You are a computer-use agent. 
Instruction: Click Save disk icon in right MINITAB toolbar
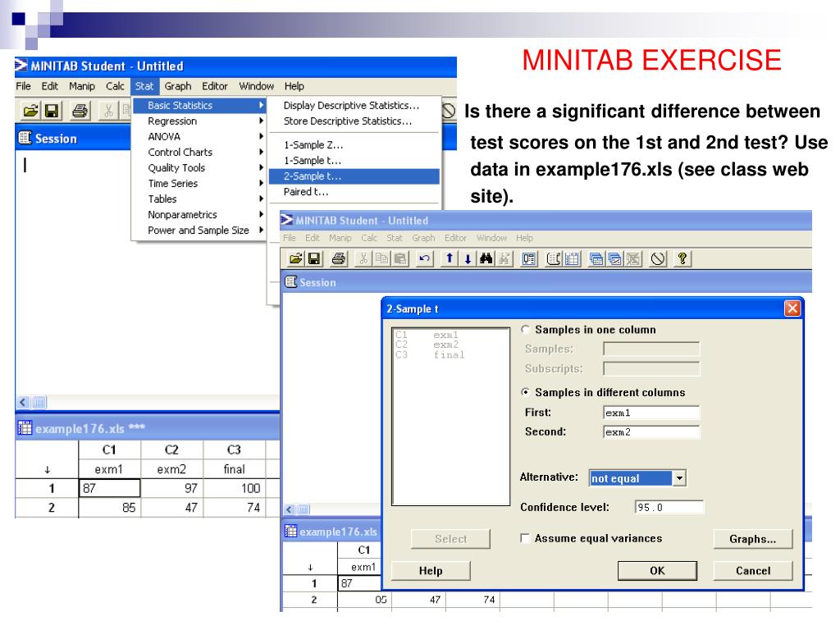tap(314, 259)
